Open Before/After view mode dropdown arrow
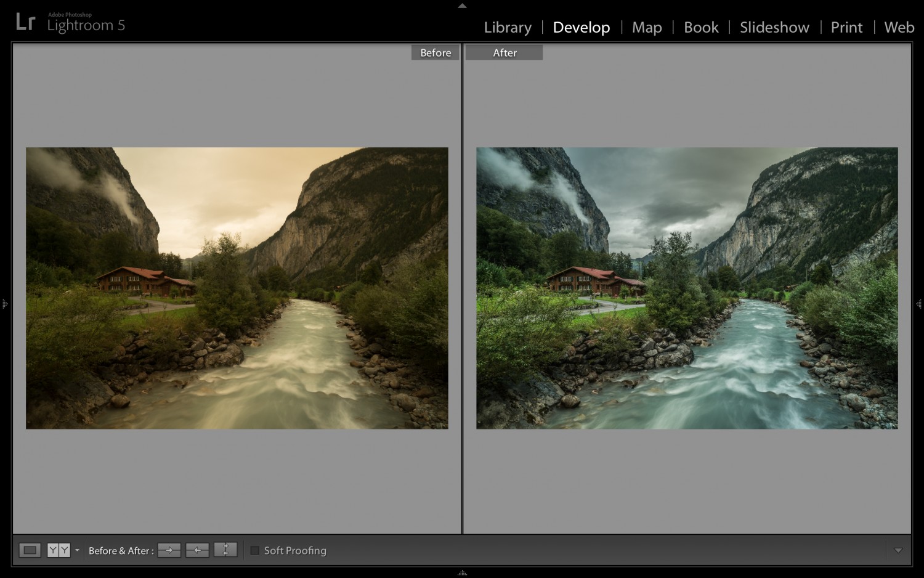The image size is (924, 578). (x=77, y=550)
